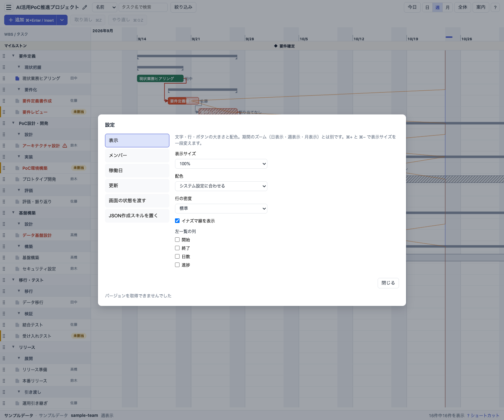Click the 絞り込み filter button
Image resolution: width=504 pixels, height=420 pixels.
(x=183, y=7)
